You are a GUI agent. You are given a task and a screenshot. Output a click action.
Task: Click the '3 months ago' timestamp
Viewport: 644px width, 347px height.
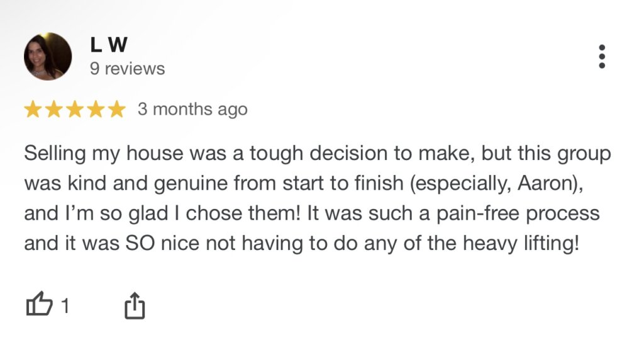click(192, 110)
